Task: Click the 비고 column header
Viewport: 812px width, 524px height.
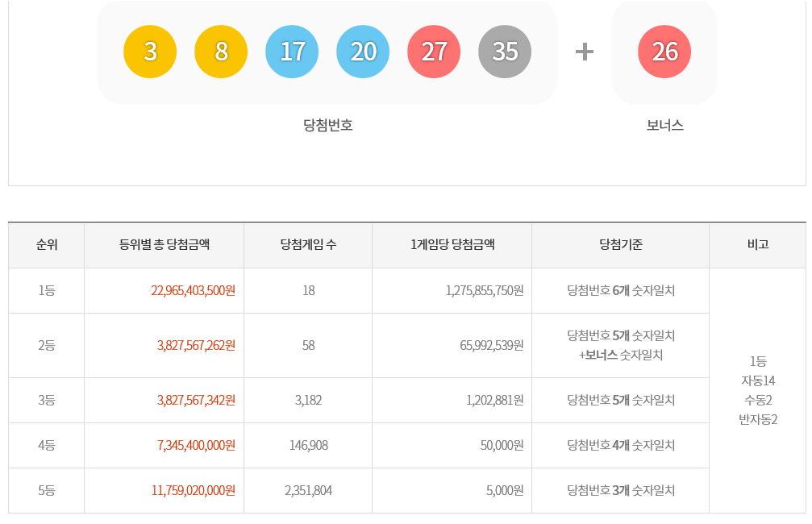Action: 758,245
